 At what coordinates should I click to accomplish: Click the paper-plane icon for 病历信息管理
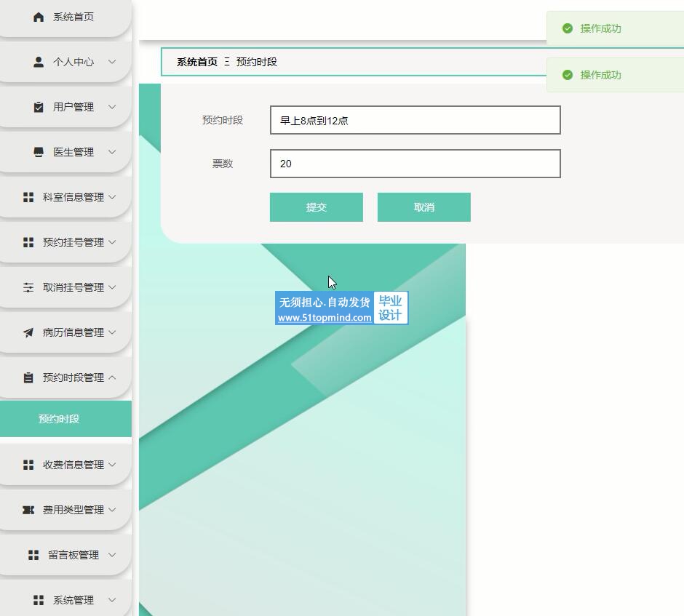tap(28, 332)
